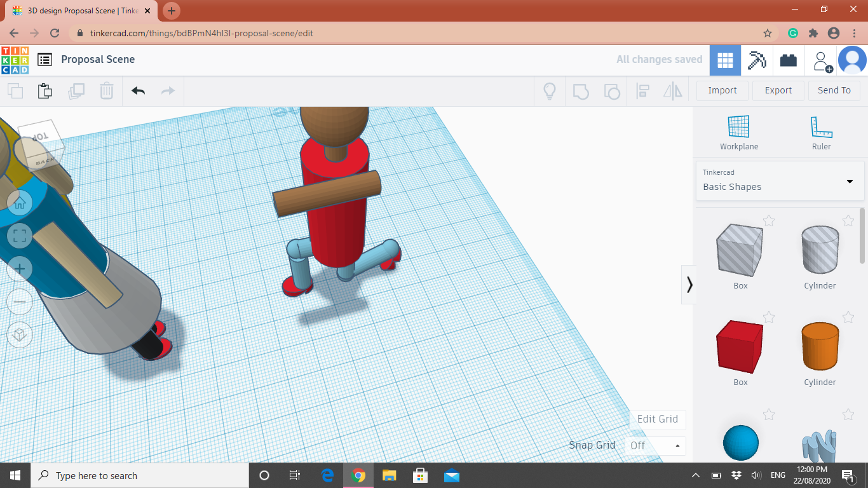Redo the last undone action
The height and width of the screenshot is (488, 868).
click(168, 91)
